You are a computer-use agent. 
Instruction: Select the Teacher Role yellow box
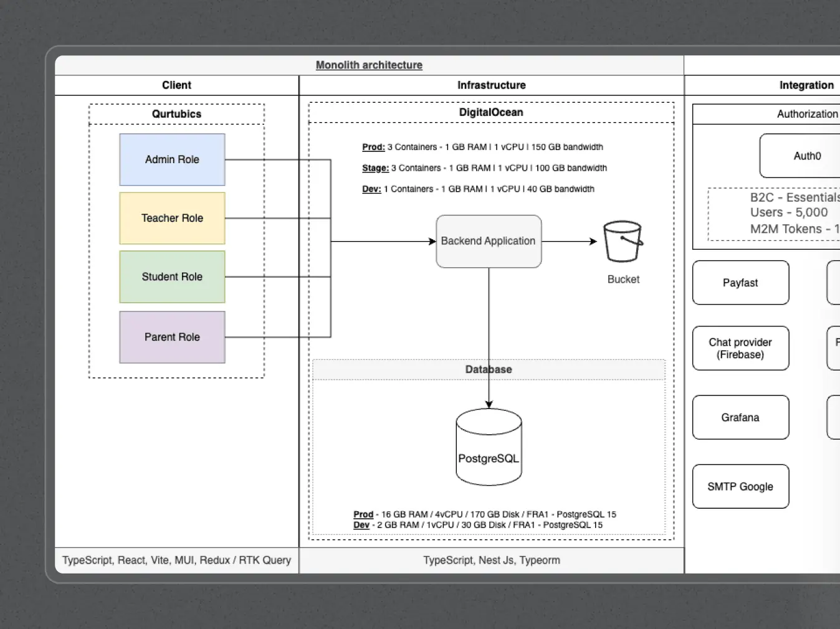click(x=172, y=218)
